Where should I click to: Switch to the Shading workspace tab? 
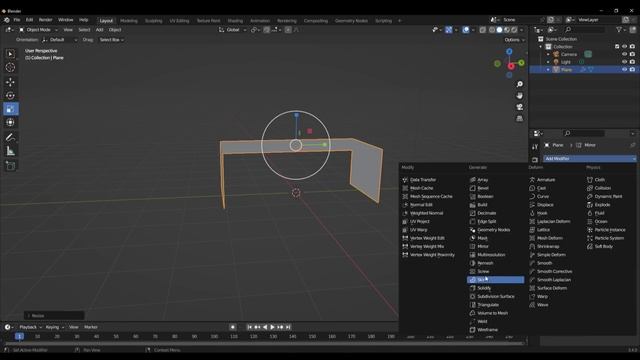(235, 21)
